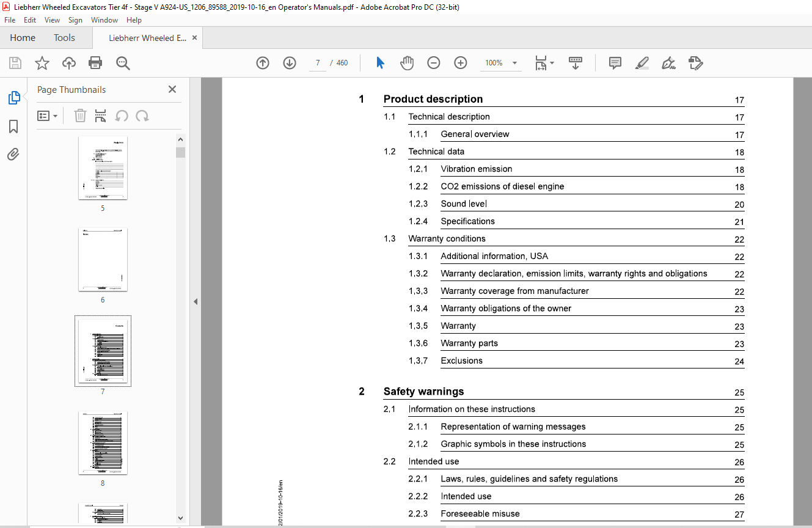Switch to the Tools tab
The height and width of the screenshot is (528, 812).
tap(64, 38)
